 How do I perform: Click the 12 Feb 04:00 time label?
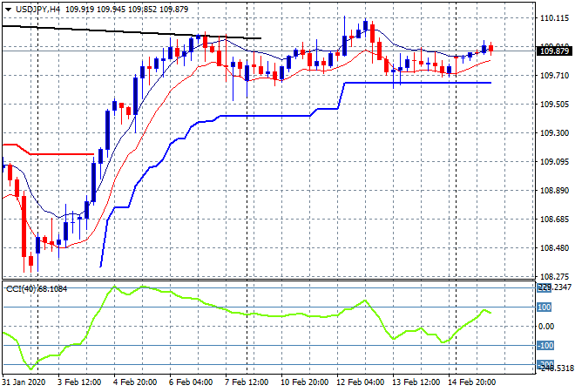360,382
